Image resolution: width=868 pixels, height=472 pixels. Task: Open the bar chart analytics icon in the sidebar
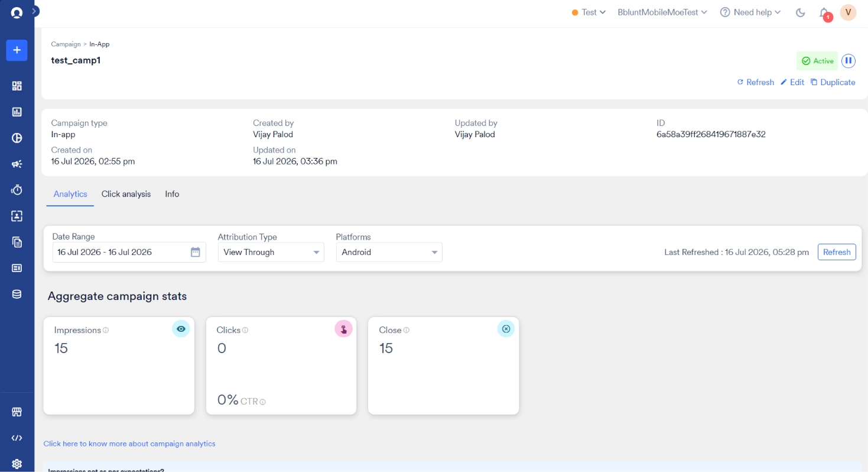tap(17, 112)
